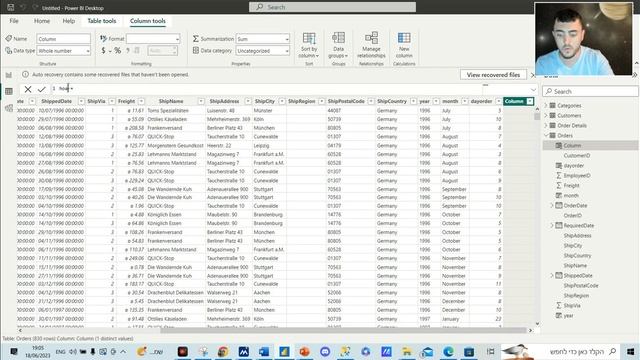Open Manage relationships
The width and height of the screenshot is (640, 360).
pyautogui.click(x=371, y=45)
